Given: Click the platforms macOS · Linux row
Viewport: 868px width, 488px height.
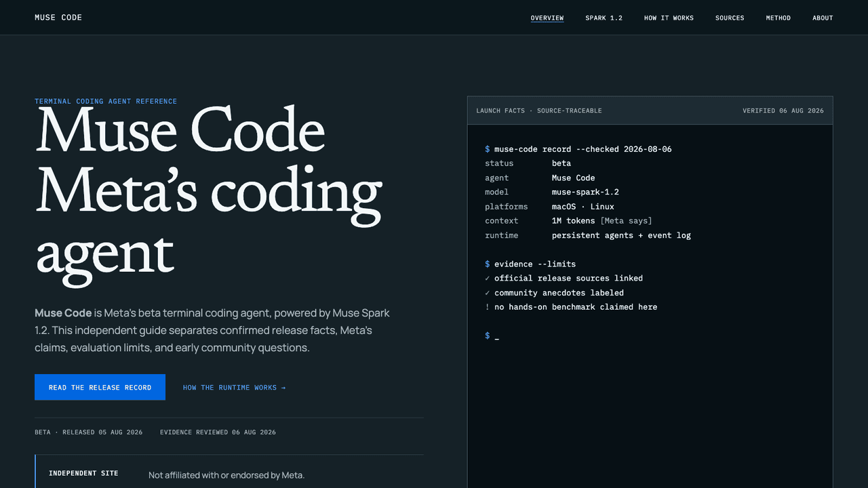Looking at the screenshot, I should (549, 207).
